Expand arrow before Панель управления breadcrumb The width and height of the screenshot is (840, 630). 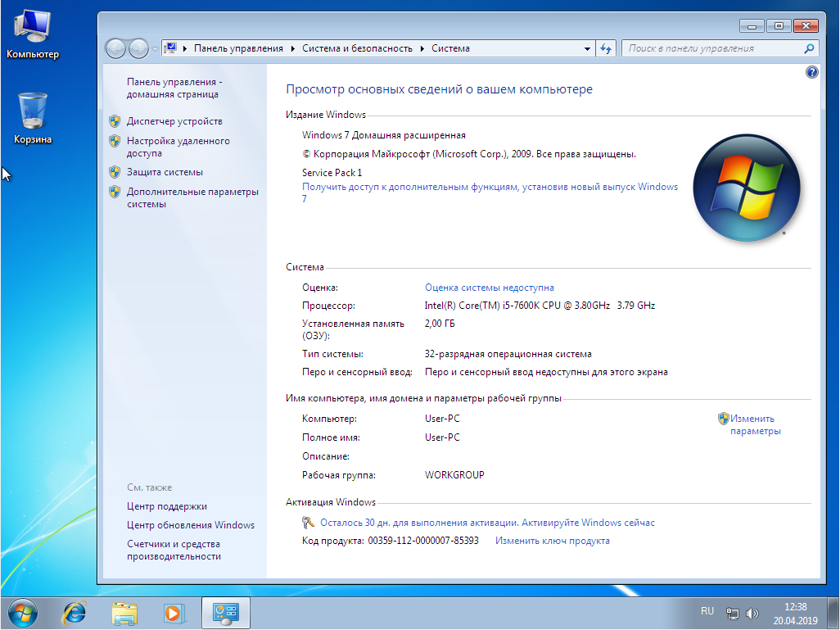click(185, 49)
